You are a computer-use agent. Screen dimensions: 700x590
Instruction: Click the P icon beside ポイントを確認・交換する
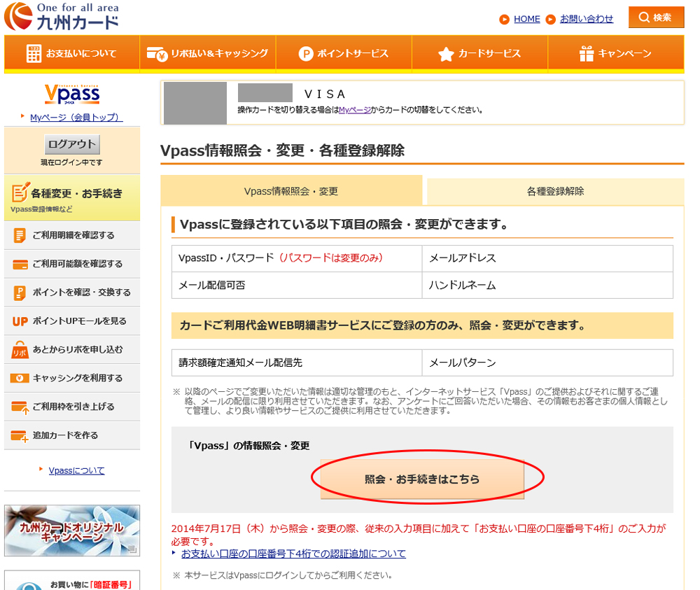pos(20,293)
